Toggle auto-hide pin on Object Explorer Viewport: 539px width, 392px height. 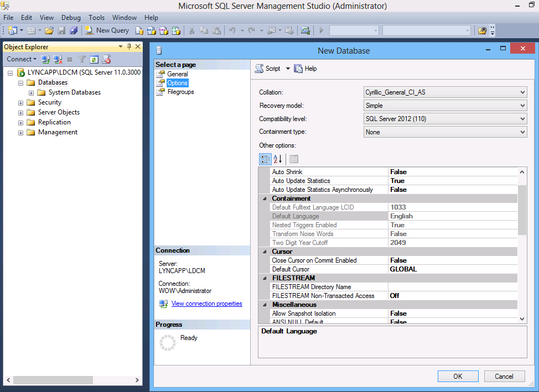129,46
